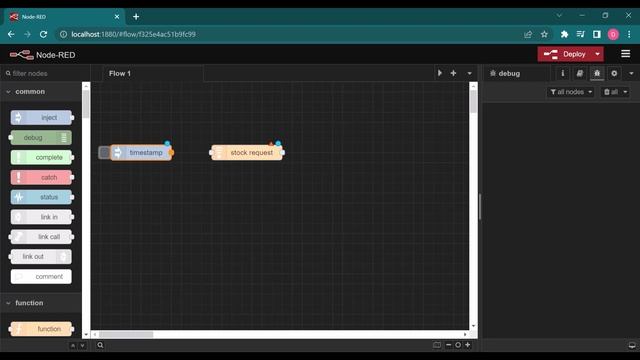Open Chrome profile avatar

(613, 34)
